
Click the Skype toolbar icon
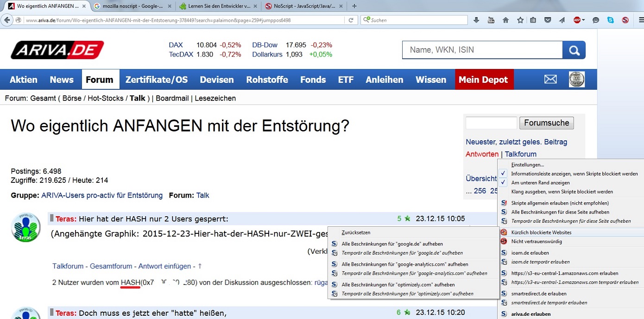coord(611,20)
